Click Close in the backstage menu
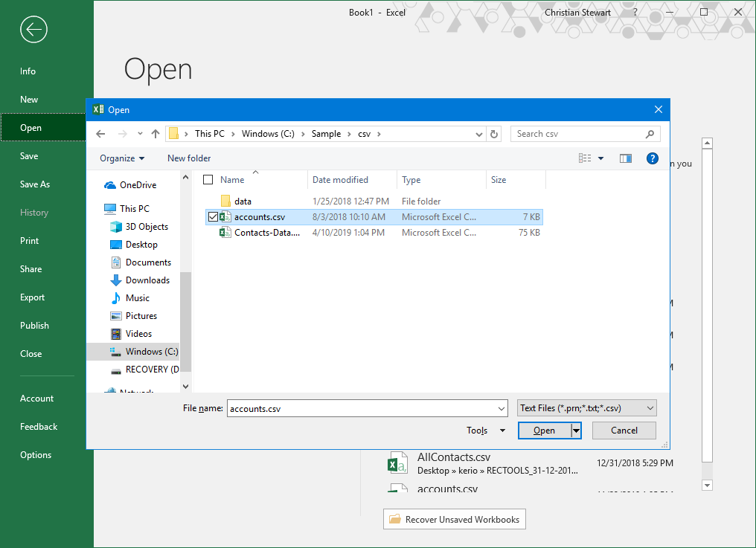Image resolution: width=756 pixels, height=548 pixels. [31, 354]
